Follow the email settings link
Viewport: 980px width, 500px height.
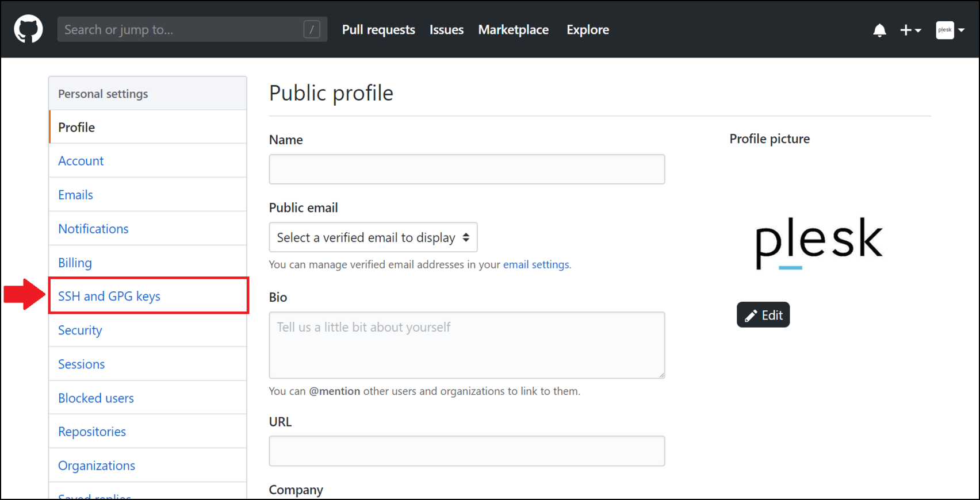536,264
